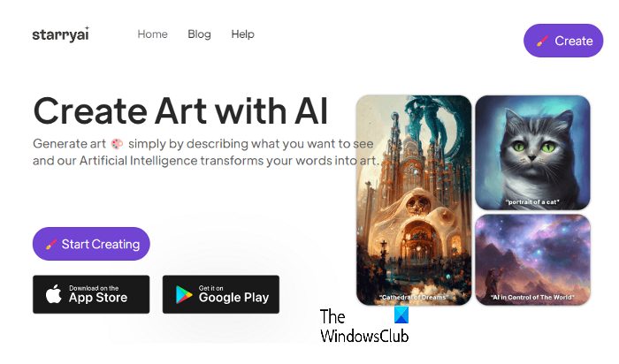The image size is (619, 364).
Task: Open the Home menu item
Action: (152, 34)
